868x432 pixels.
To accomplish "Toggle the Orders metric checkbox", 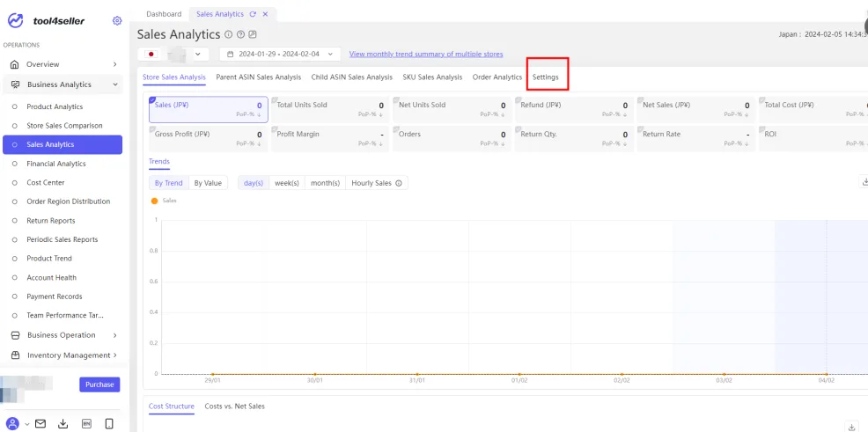I will (x=396, y=129).
